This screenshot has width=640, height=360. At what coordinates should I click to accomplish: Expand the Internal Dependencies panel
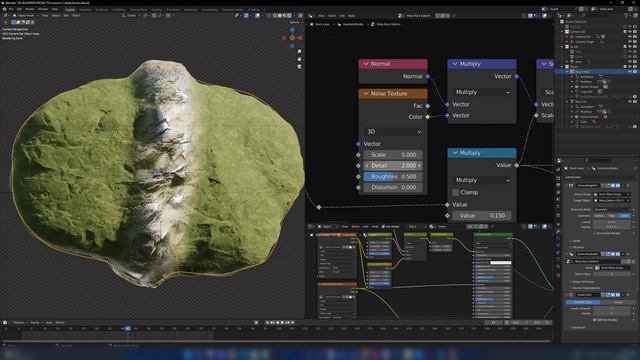point(585,288)
